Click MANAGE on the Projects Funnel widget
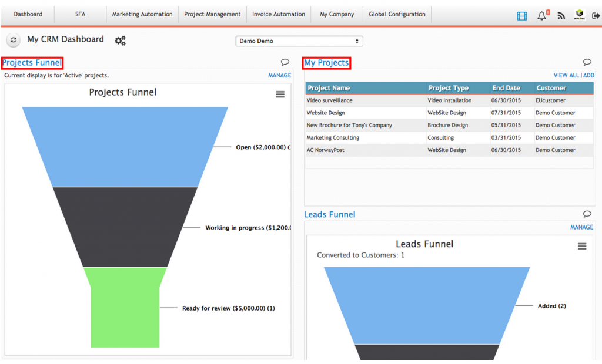 (279, 75)
